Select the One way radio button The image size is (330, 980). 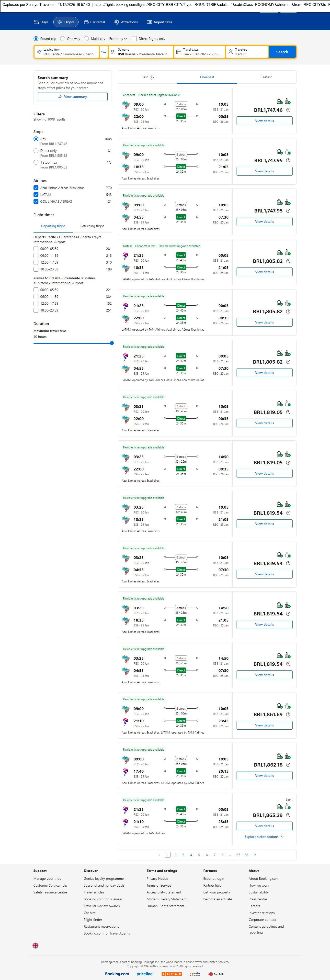click(63, 39)
